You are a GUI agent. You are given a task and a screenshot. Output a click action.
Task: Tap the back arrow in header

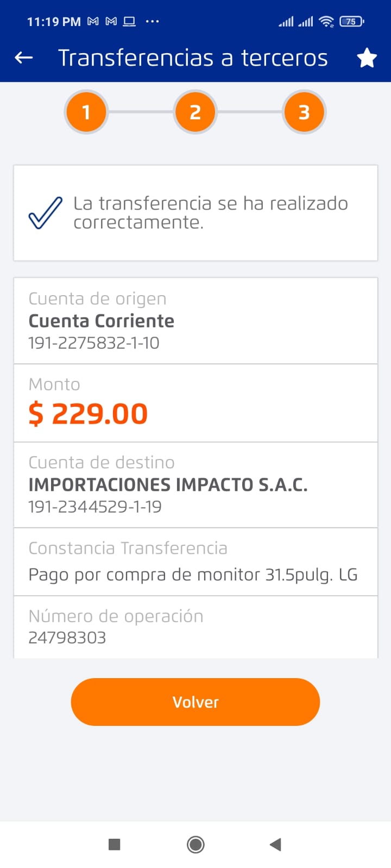coord(24,58)
